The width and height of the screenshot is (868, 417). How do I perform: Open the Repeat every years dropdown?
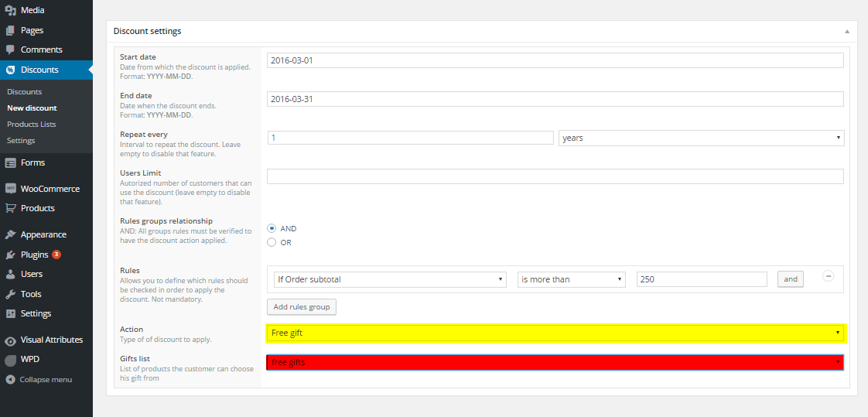pos(702,138)
